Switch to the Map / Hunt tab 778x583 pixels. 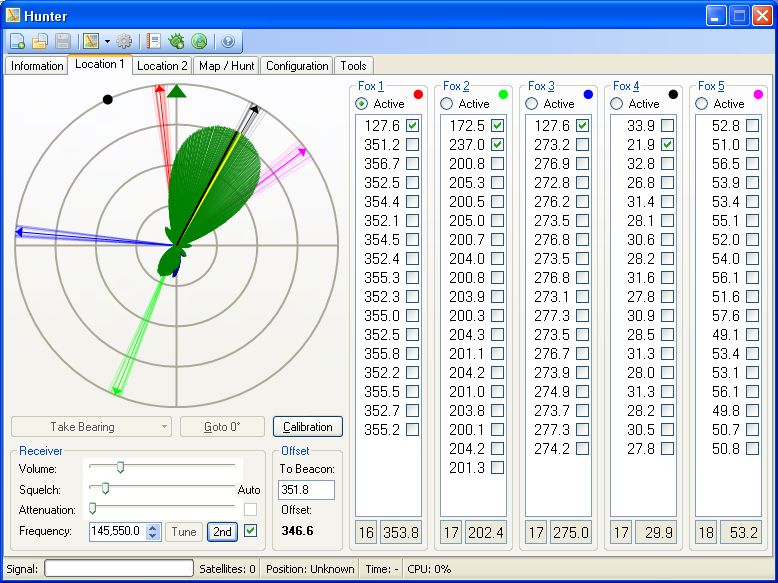225,66
